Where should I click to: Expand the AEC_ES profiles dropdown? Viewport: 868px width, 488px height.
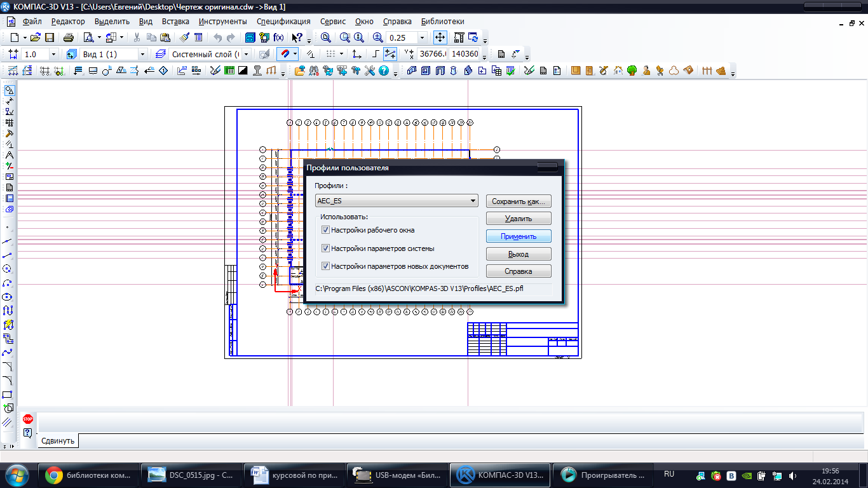point(473,201)
